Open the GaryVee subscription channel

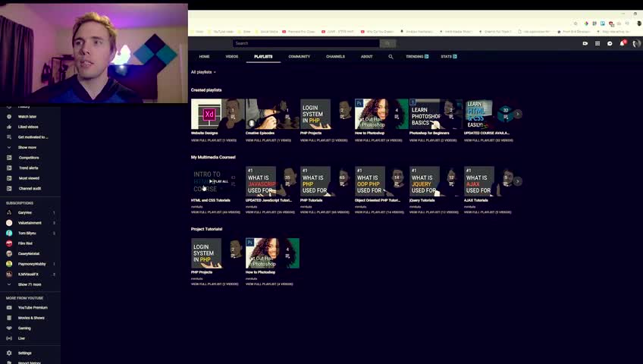[24, 213]
